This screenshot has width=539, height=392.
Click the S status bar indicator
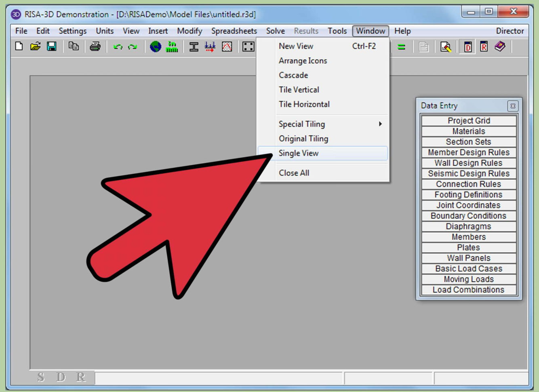pyautogui.click(x=40, y=377)
